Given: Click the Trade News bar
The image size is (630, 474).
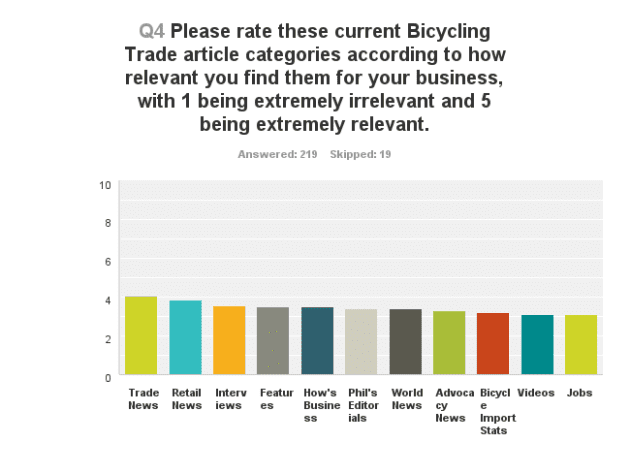Looking at the screenshot, I should point(141,337).
